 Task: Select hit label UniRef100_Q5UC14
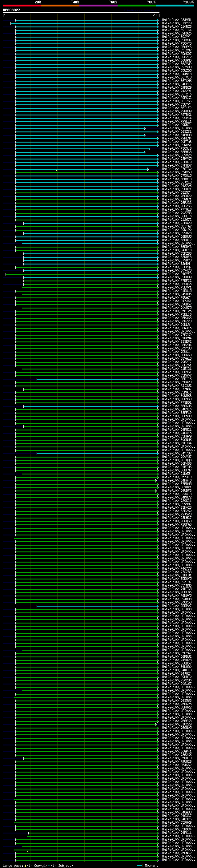click(177, 352)
